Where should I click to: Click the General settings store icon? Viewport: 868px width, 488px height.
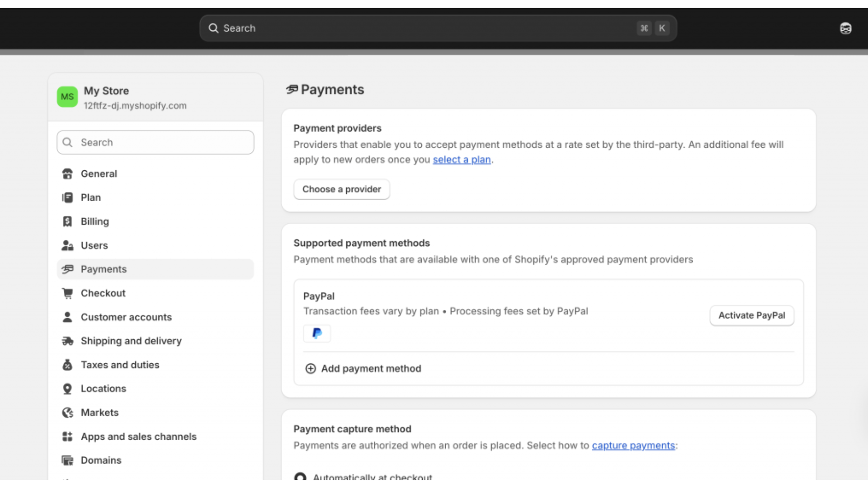coord(67,174)
